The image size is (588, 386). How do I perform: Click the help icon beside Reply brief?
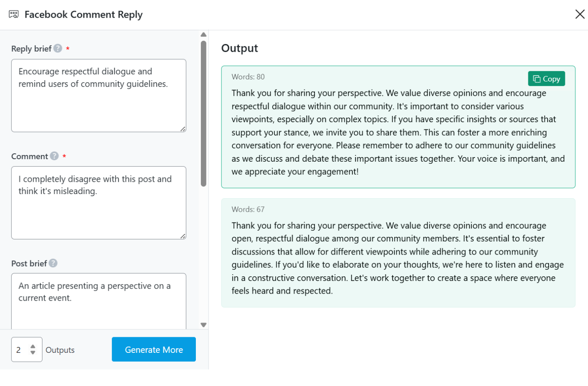(x=58, y=49)
